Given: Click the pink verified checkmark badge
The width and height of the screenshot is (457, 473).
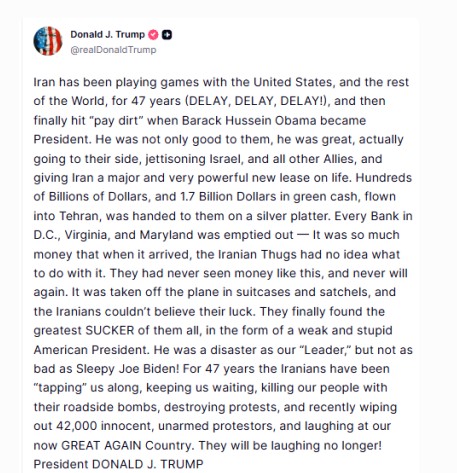Looking at the screenshot, I should click(x=153, y=34).
